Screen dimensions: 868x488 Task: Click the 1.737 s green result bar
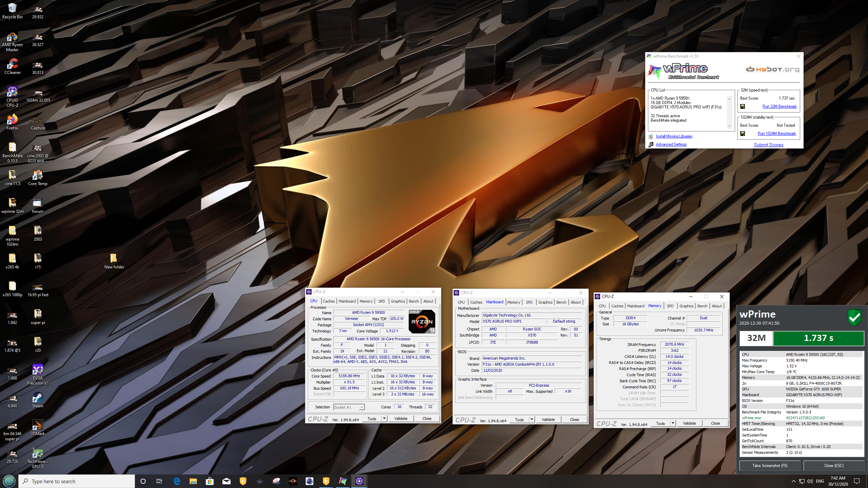(x=818, y=338)
